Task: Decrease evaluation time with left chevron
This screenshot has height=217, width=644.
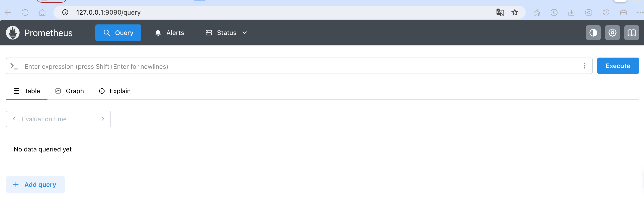Action: click(14, 119)
